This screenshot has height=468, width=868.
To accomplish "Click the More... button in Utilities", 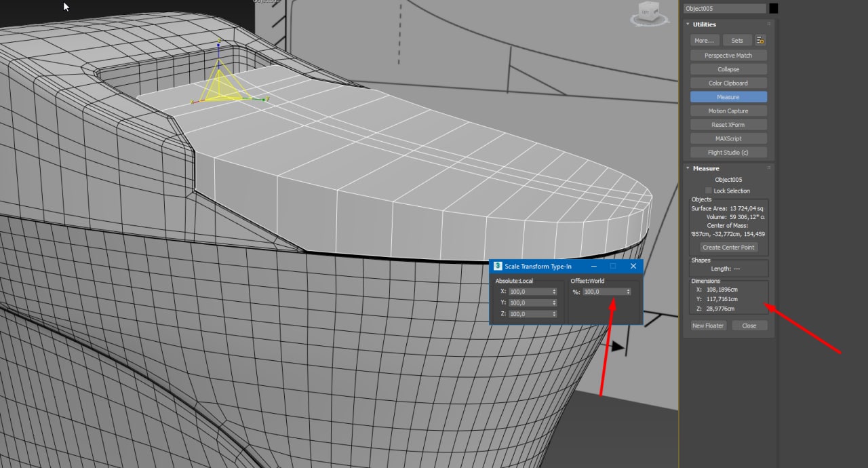I will [x=705, y=41].
